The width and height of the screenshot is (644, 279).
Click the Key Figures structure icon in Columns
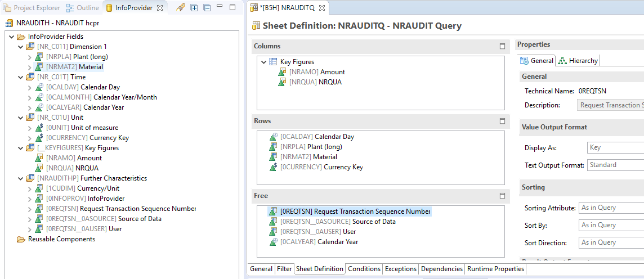click(272, 62)
